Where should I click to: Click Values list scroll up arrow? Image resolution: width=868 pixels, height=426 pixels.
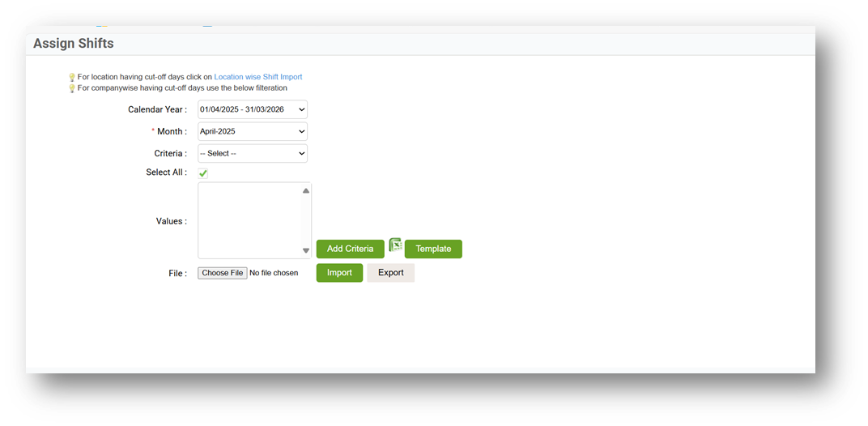[x=306, y=190]
